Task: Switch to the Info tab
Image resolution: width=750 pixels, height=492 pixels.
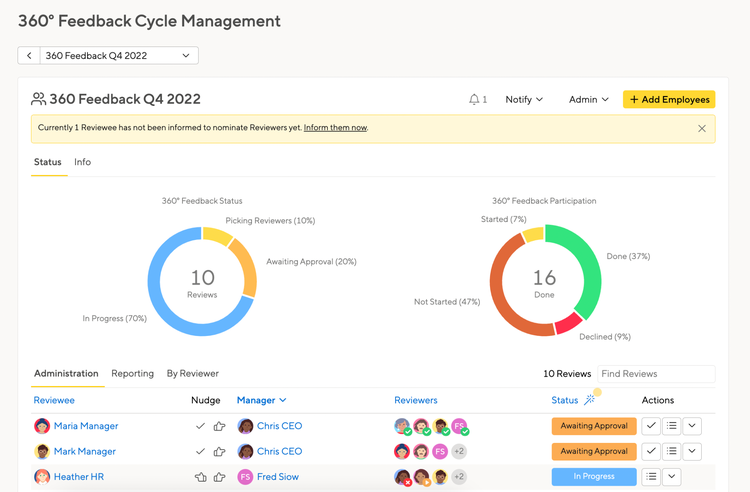Action: coord(82,162)
